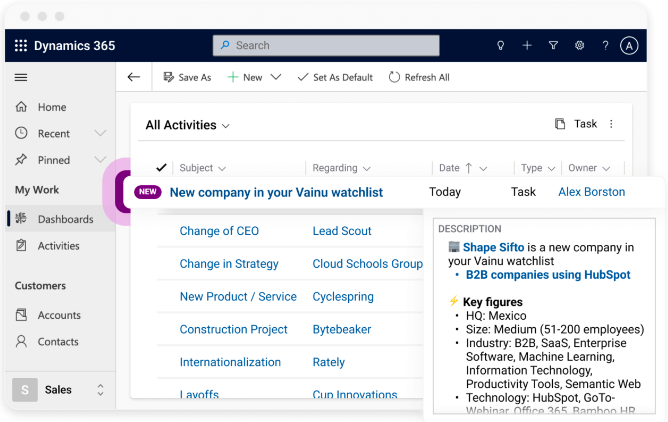
Task: Click the Recent clock icon
Action: click(21, 133)
